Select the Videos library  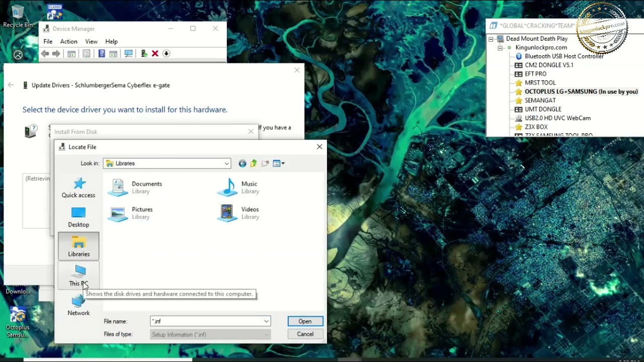(x=238, y=213)
